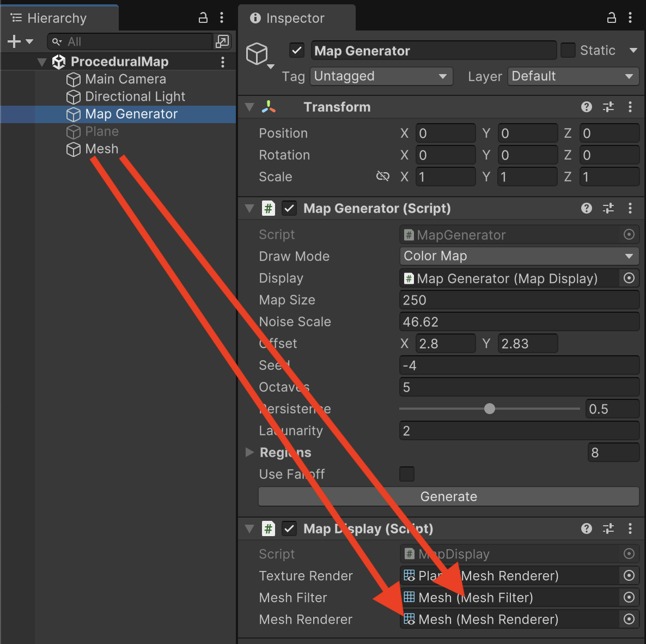Open the Layer dropdown showing Default

(x=573, y=76)
